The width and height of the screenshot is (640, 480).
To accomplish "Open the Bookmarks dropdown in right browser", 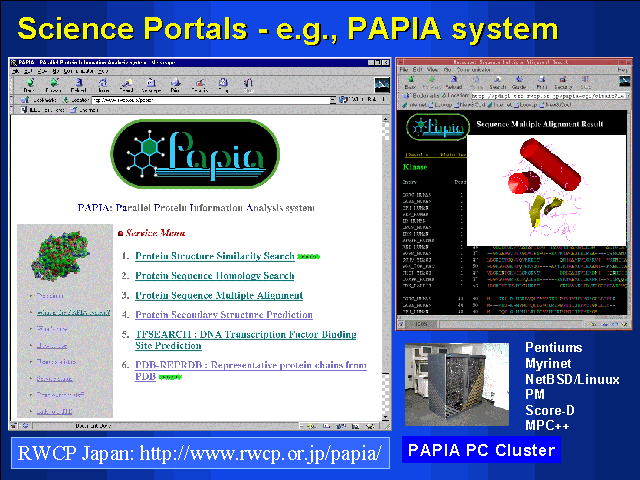I will pos(421,97).
